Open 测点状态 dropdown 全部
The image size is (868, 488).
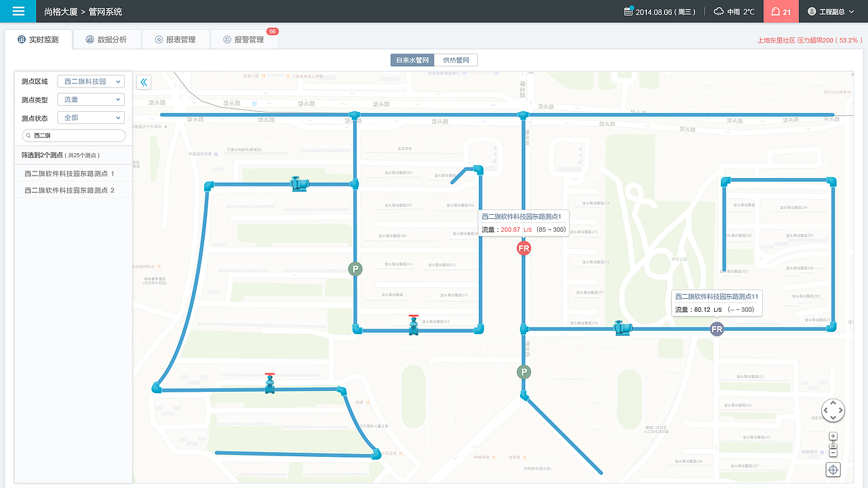click(91, 118)
